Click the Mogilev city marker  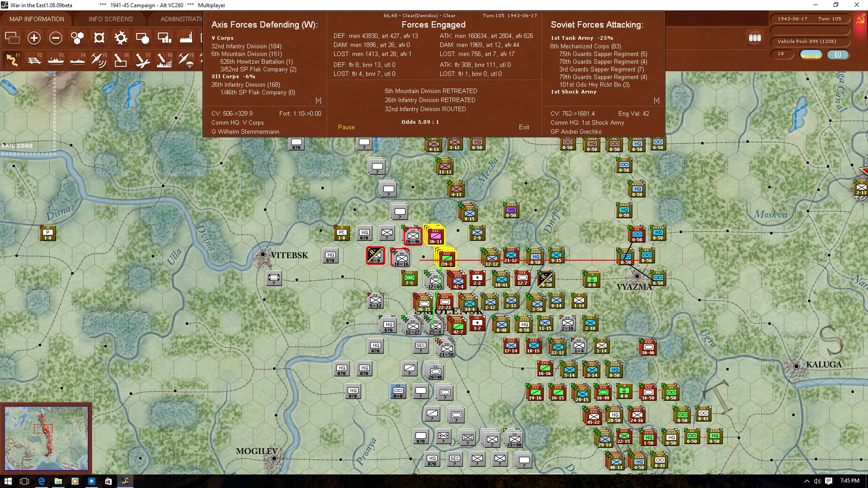pos(274,458)
